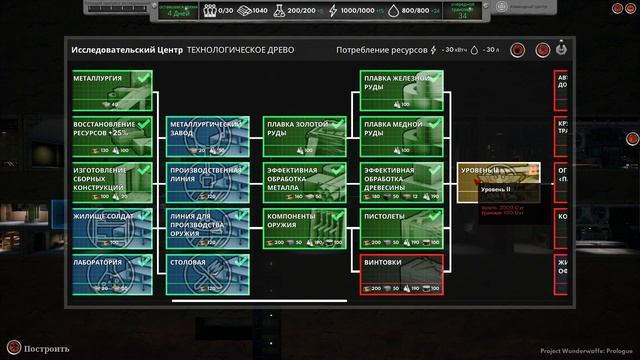Choose ЭФФЕКТИВНАЯ ОБРАБОТКА ДРЕВЕСИНЫ card
This screenshot has height=360, width=640.
tap(402, 182)
